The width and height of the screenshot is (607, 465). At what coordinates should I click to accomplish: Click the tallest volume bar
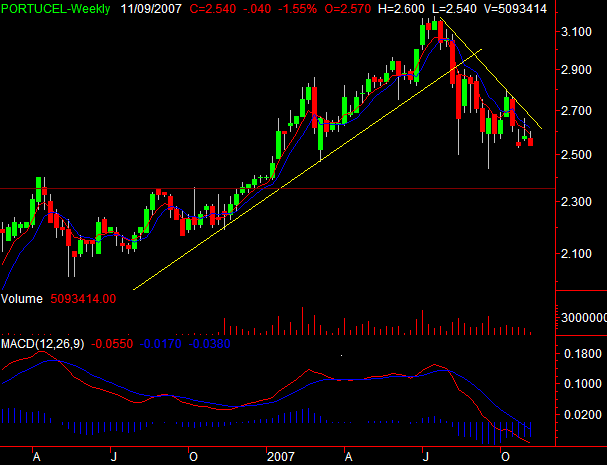(302, 321)
